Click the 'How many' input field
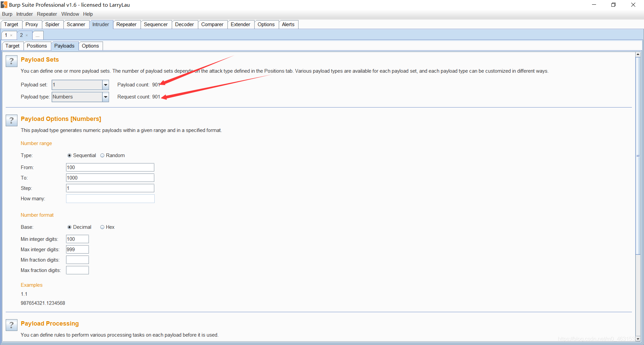The height and width of the screenshot is (345, 644). coord(110,198)
